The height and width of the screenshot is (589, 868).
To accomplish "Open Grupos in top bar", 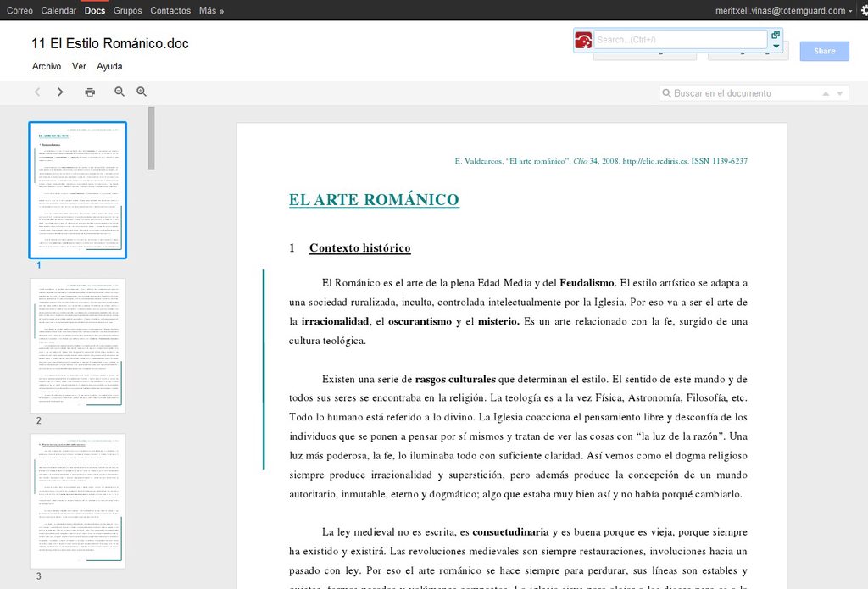I will tap(127, 10).
